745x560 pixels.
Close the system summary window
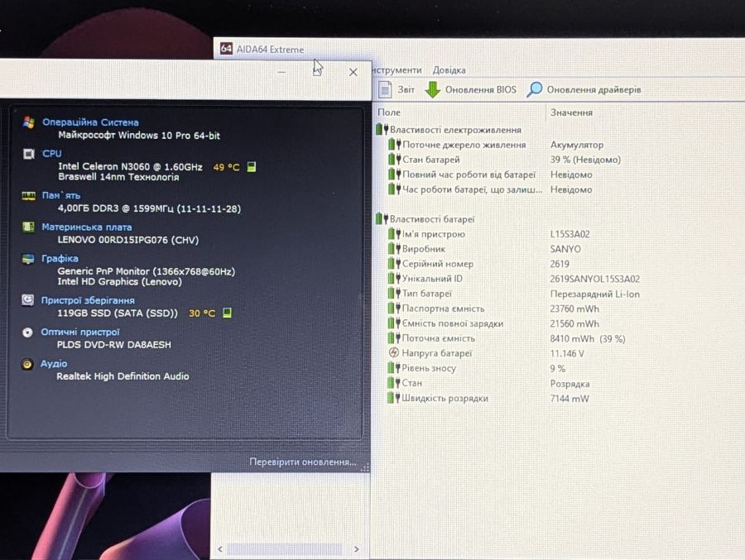(x=353, y=72)
